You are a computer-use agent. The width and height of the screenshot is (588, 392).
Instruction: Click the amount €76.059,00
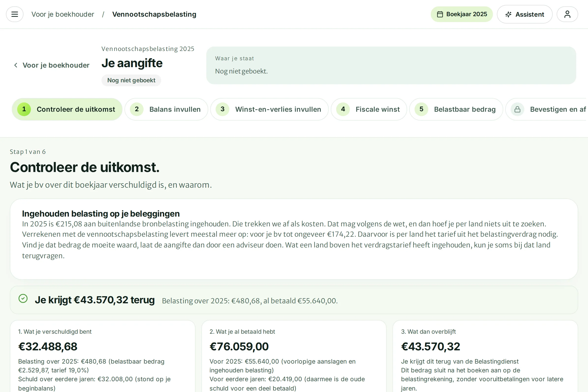(x=239, y=346)
